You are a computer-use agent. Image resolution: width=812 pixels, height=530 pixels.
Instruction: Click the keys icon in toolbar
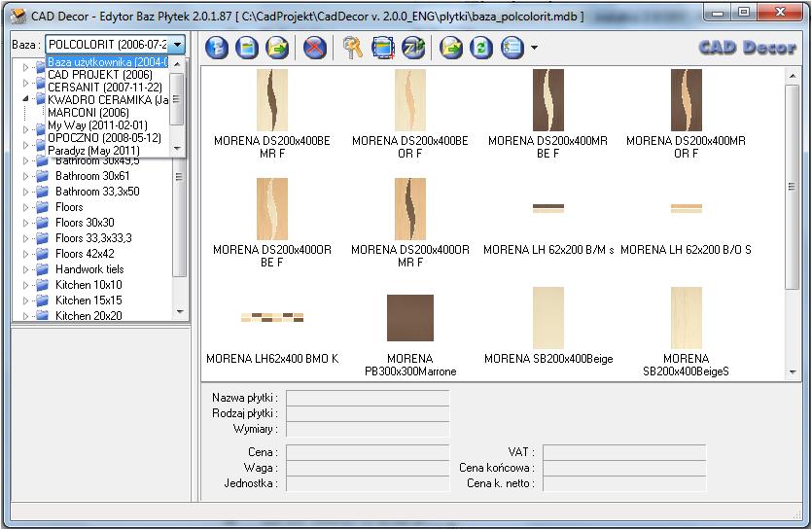click(x=353, y=48)
